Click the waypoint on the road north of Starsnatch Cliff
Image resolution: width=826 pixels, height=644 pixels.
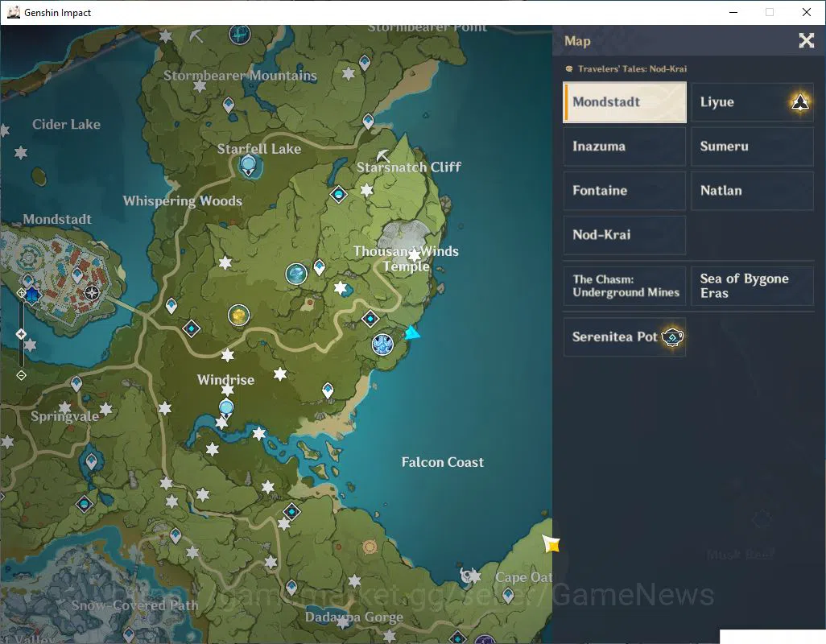pyautogui.click(x=368, y=122)
